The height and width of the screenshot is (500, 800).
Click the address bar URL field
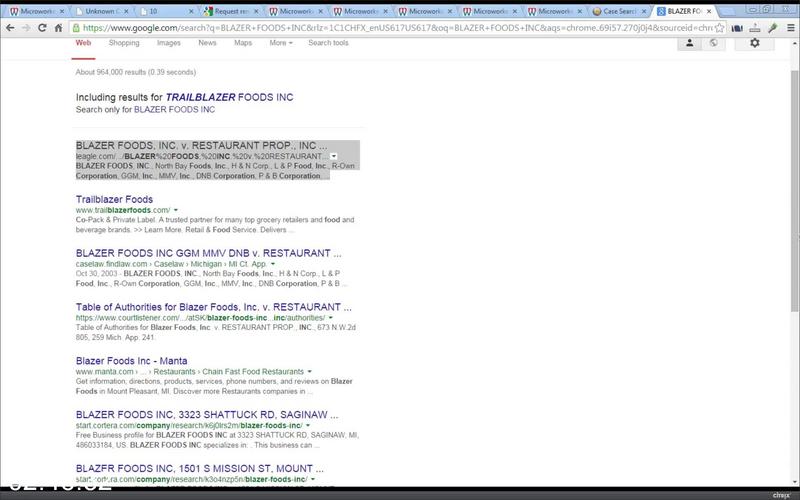click(x=397, y=28)
